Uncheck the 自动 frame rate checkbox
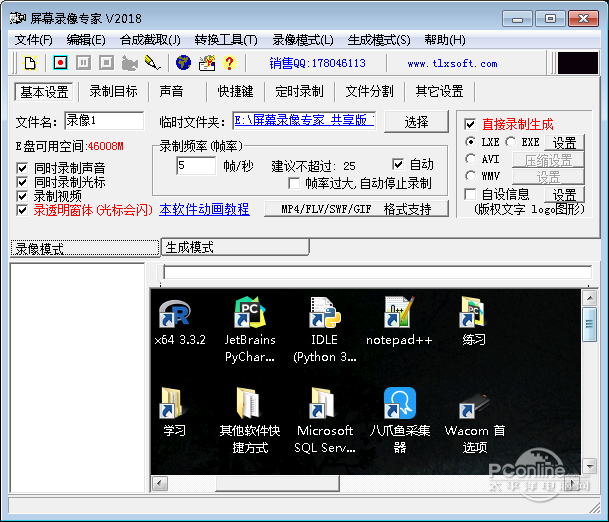The width and height of the screenshot is (609, 522). [398, 164]
